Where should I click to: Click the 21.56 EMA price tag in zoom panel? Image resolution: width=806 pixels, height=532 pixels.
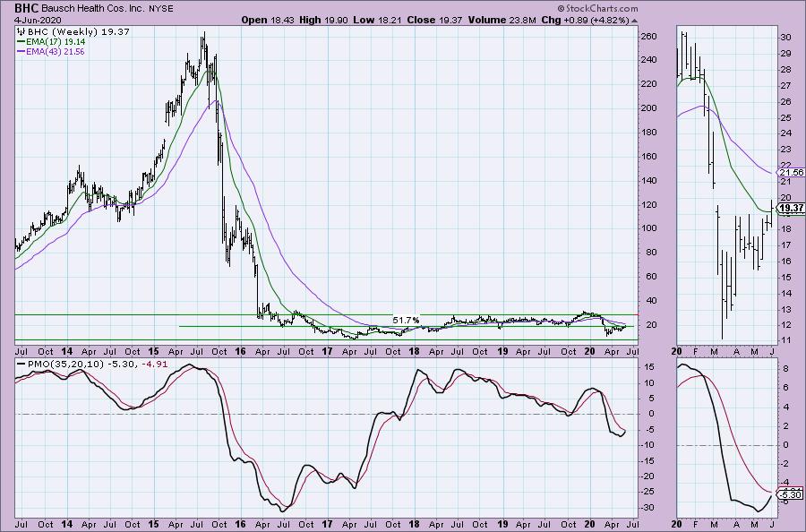point(792,172)
